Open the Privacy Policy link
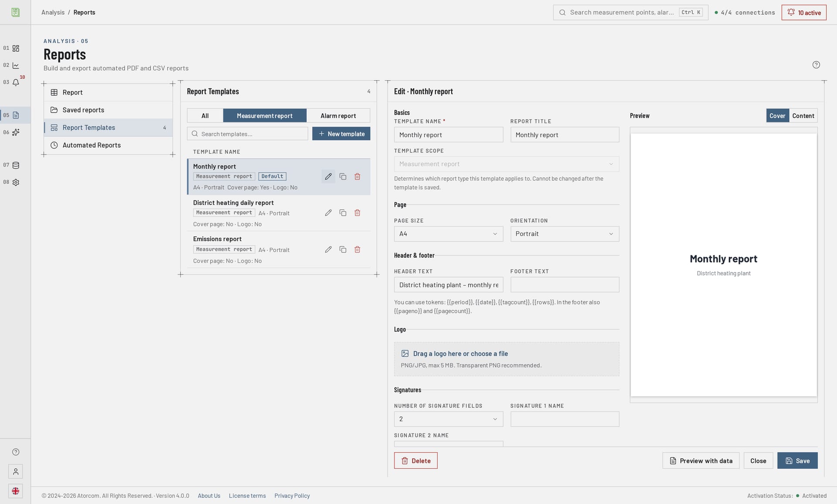The height and width of the screenshot is (504, 837). (x=292, y=496)
